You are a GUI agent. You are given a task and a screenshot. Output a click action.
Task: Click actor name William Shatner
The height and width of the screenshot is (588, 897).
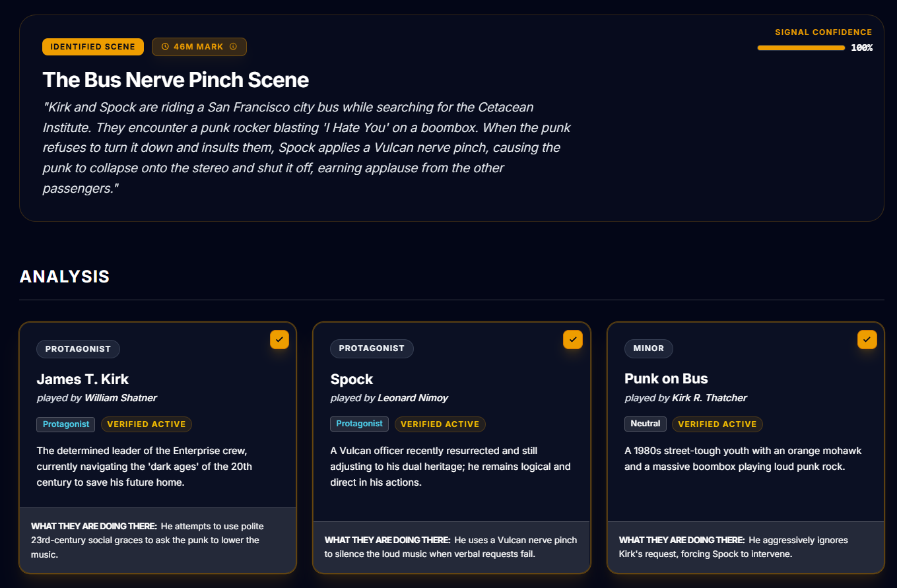[121, 398]
